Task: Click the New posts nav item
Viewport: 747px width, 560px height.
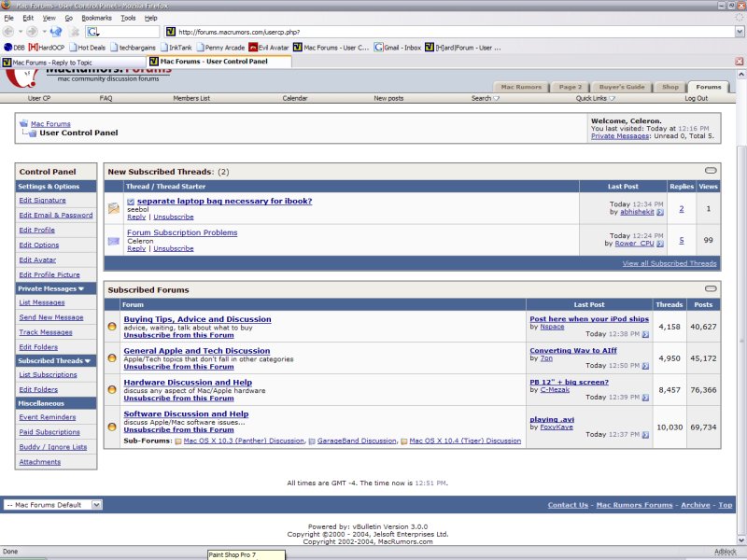Action: coord(388,98)
